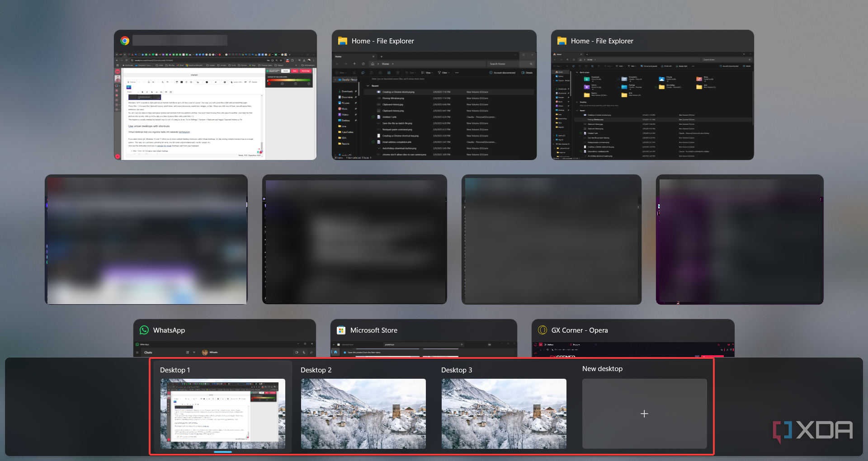Viewport: 868px width, 461px height.
Task: Select the Cut icon in File Explorer toolbar
Action: [354, 73]
